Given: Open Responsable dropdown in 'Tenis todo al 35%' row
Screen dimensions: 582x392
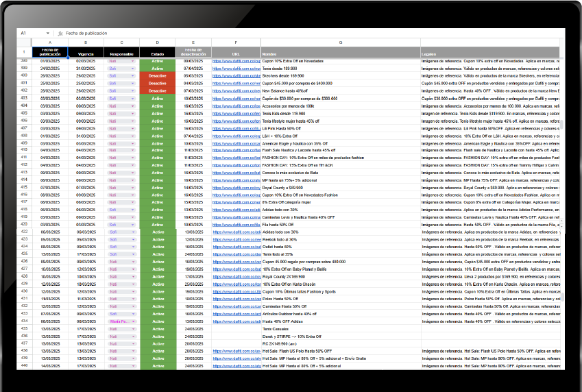Looking at the screenshot, I should coord(133,254).
